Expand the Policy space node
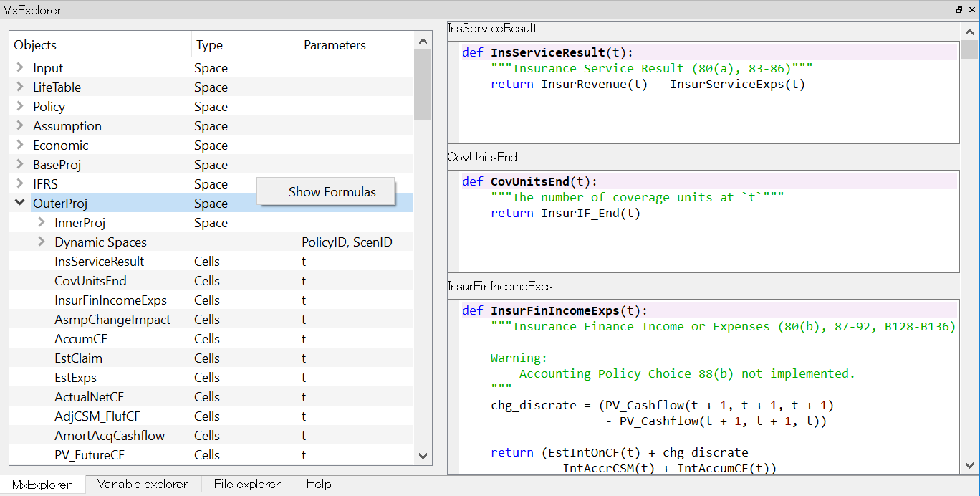This screenshot has width=980, height=496. [20, 106]
